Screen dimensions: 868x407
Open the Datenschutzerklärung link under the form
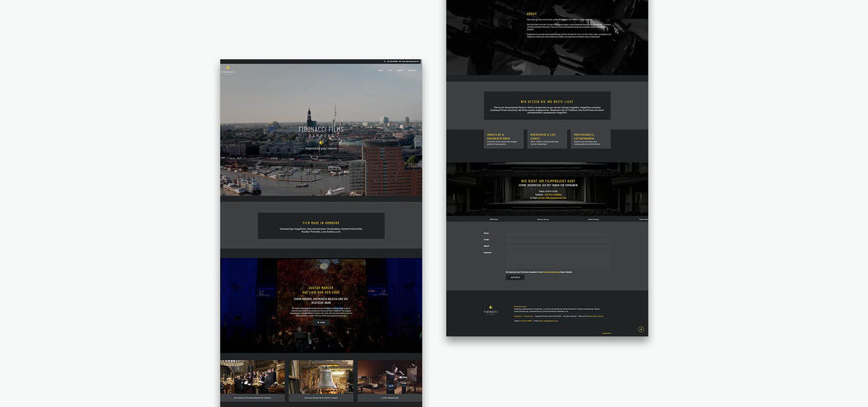(553, 272)
